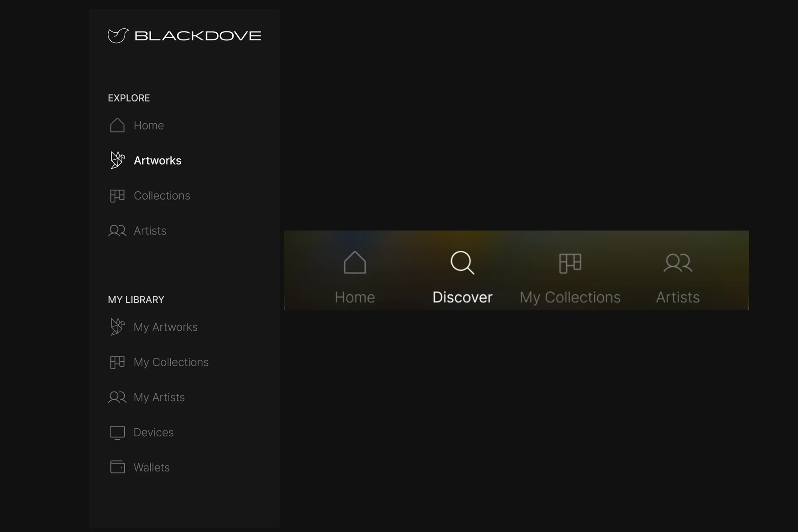This screenshot has width=798, height=532.
Task: Click the Wallets icon
Action: point(117,467)
